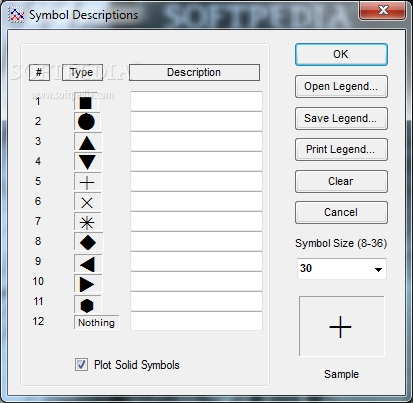
Task: Click description field for symbol 8
Action: click(x=196, y=241)
